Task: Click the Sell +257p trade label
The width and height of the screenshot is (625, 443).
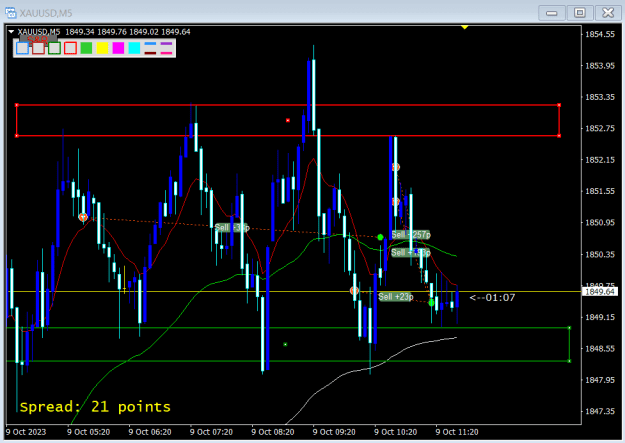Action: pyautogui.click(x=411, y=234)
